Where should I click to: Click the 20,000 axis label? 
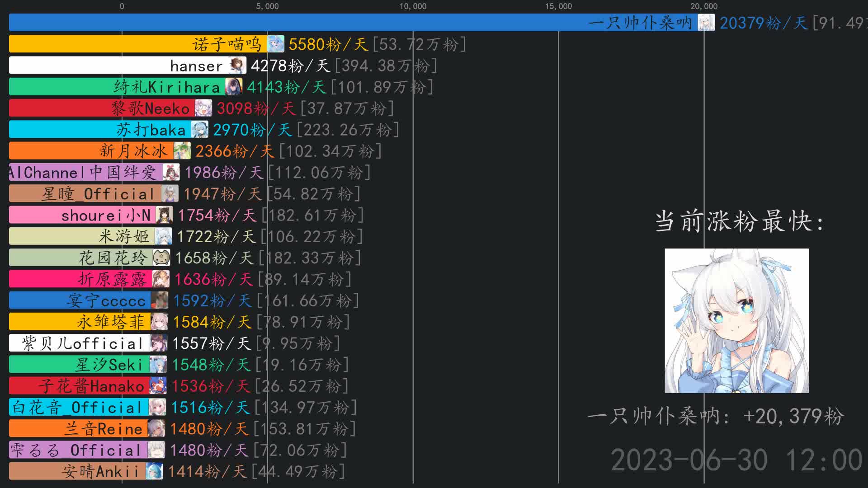tap(705, 6)
